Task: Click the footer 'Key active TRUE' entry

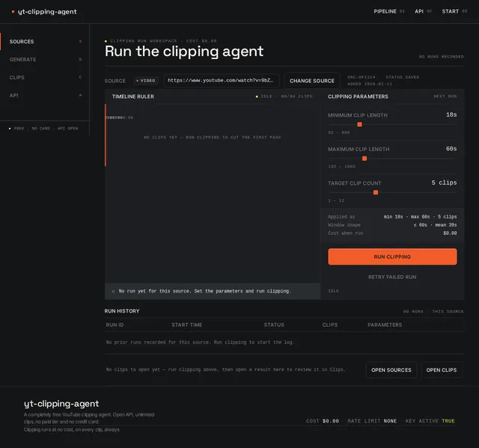Action: [x=430, y=421]
